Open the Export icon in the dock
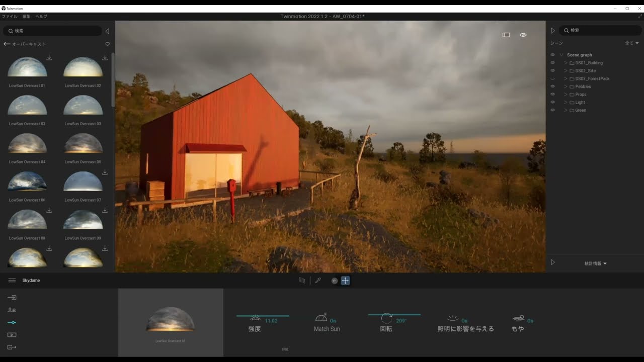 (12, 347)
